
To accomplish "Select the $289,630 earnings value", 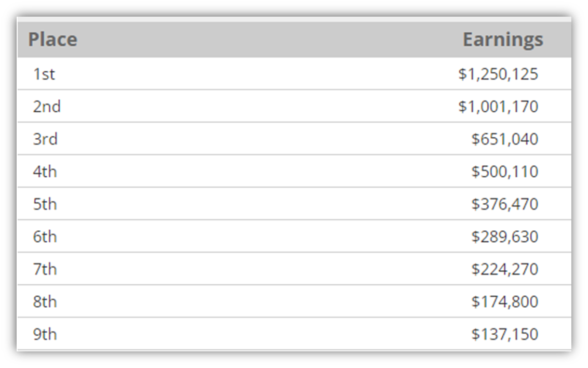I will point(505,236).
